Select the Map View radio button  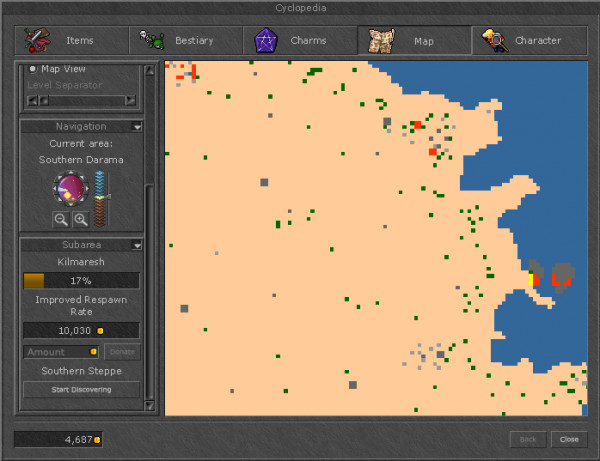point(33,69)
